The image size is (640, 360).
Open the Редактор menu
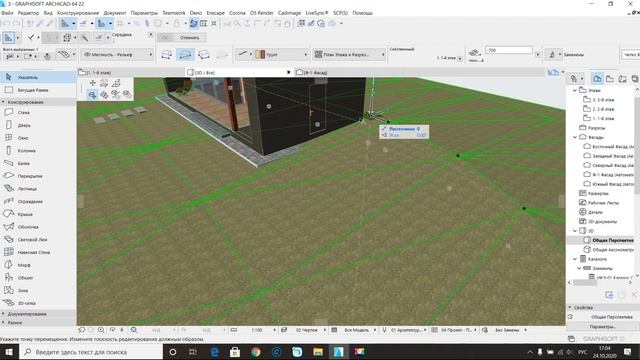[28, 13]
